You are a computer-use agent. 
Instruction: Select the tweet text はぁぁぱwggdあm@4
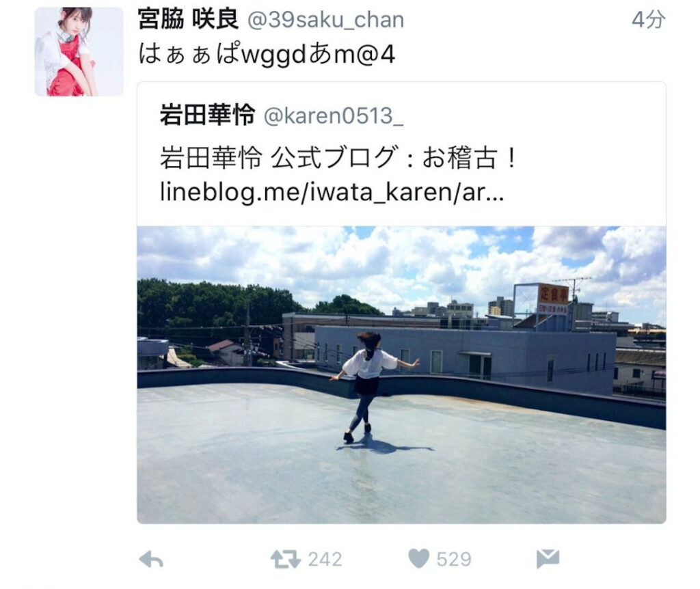(x=267, y=55)
